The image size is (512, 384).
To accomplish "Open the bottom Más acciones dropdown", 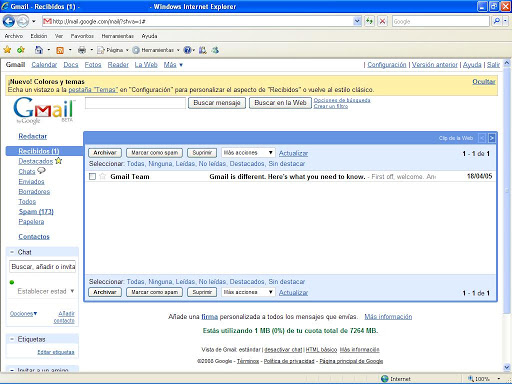I will 248,292.
